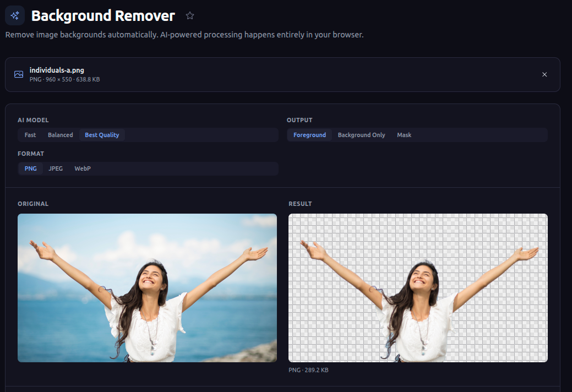Click the ORIGINAL heading above the preview
572x392 pixels.
[x=33, y=204]
